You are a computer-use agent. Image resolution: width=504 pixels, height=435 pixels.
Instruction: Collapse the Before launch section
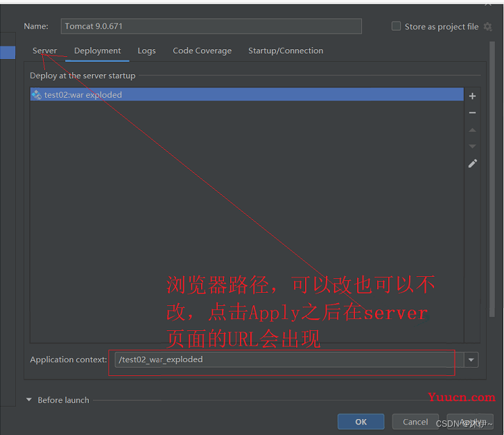(29, 400)
